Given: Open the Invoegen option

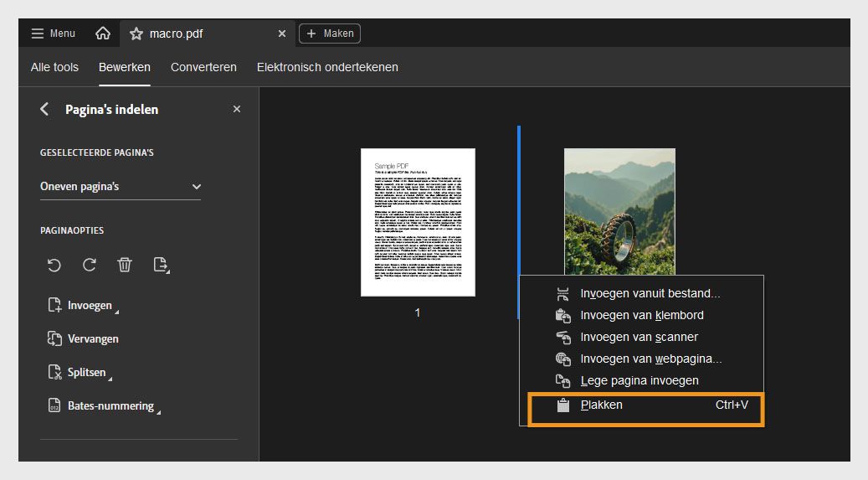Looking at the screenshot, I should [x=83, y=306].
